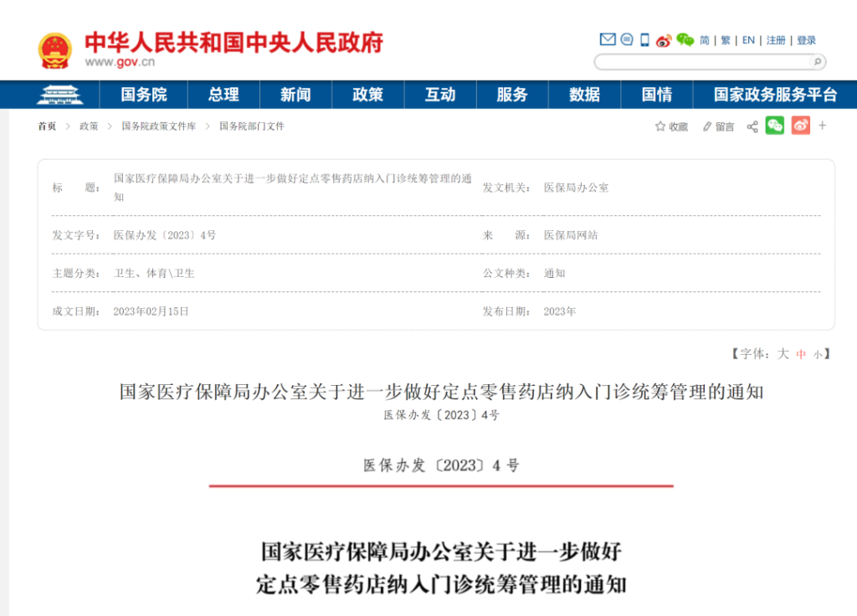Viewport: 857px width, 616px height.
Task: Click the plus icon for more sharing
Action: click(822, 126)
